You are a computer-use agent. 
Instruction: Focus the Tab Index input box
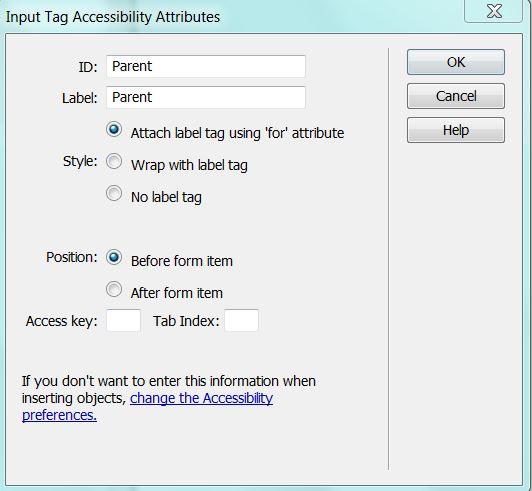(x=242, y=320)
